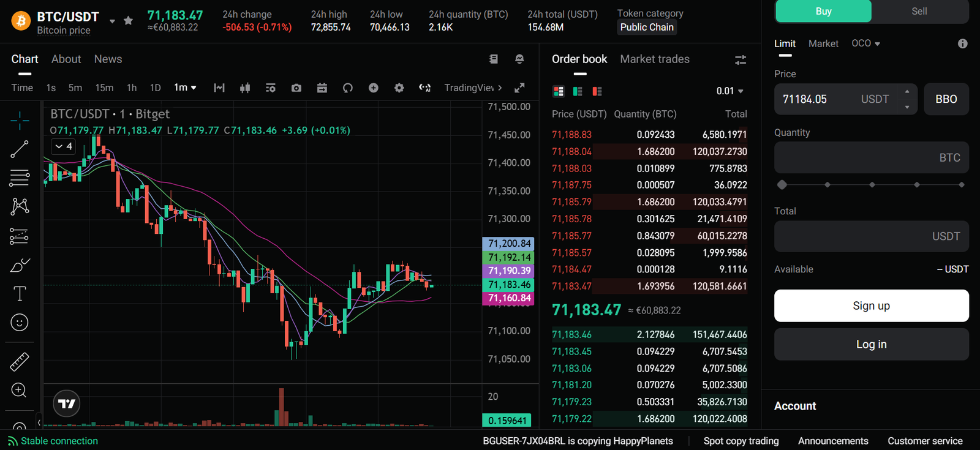
Task: Open Announcements in footer
Action: 833,441
